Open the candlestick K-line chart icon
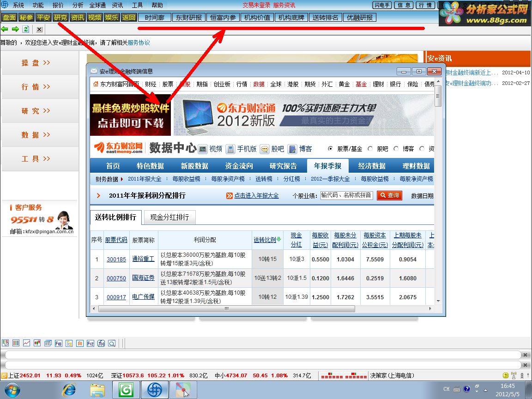The image size is (532, 399). (x=37, y=343)
